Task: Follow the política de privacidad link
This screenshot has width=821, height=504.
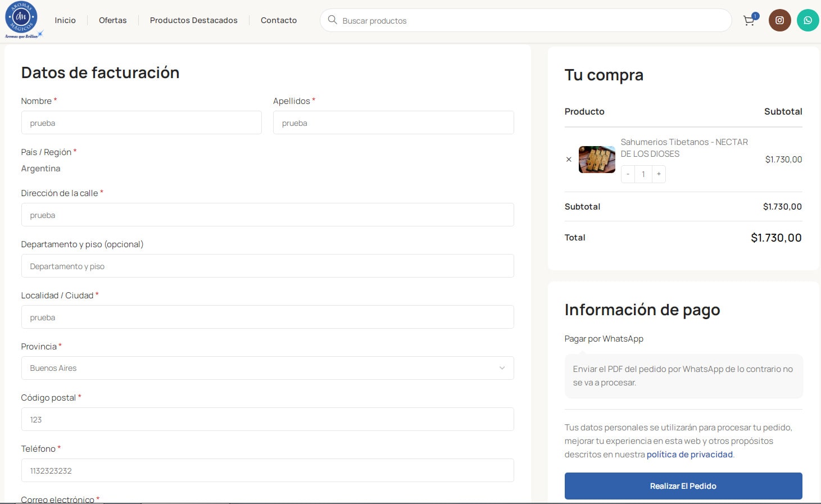Action: click(690, 455)
